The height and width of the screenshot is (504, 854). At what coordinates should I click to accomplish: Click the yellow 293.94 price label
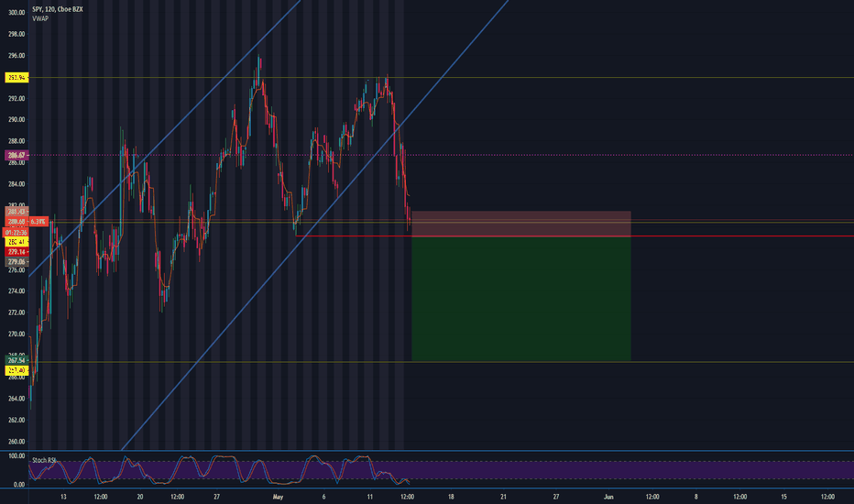(16, 78)
